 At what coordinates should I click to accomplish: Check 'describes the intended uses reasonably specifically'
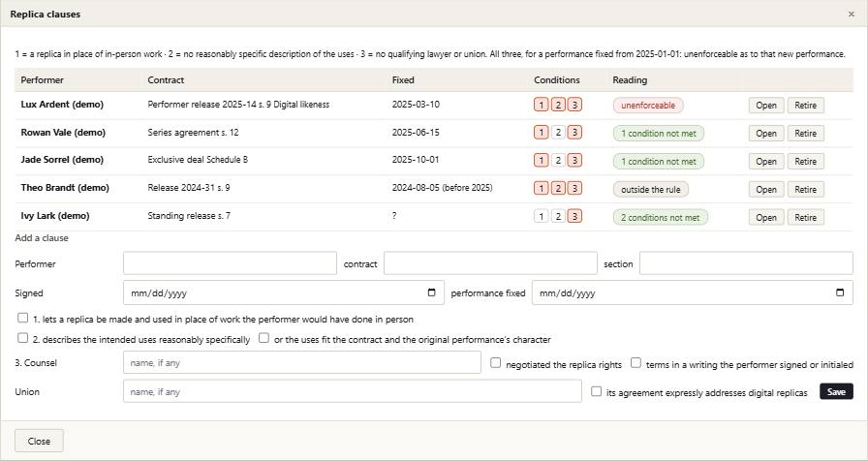tap(22, 338)
